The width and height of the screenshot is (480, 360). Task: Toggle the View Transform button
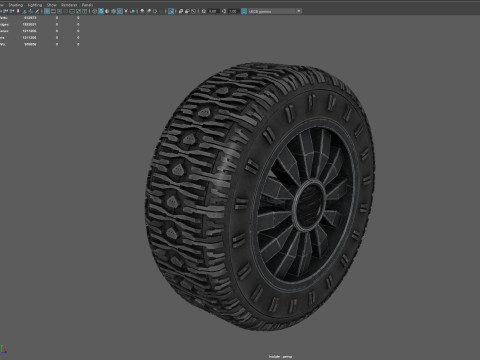(x=244, y=11)
